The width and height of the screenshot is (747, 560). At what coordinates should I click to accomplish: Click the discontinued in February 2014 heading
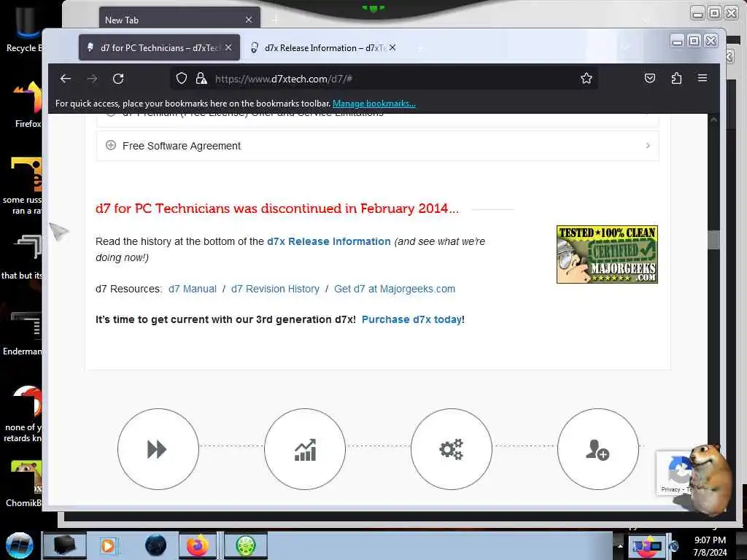point(277,209)
